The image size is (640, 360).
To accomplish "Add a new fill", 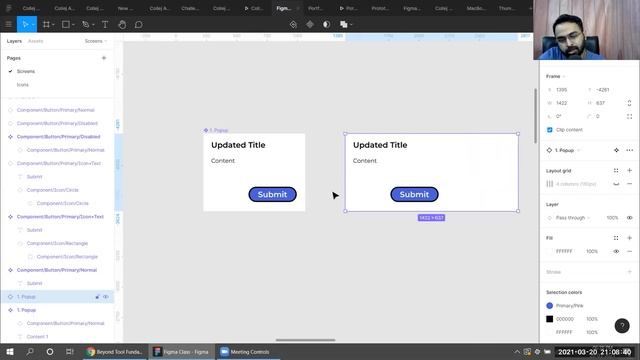I will (629, 238).
